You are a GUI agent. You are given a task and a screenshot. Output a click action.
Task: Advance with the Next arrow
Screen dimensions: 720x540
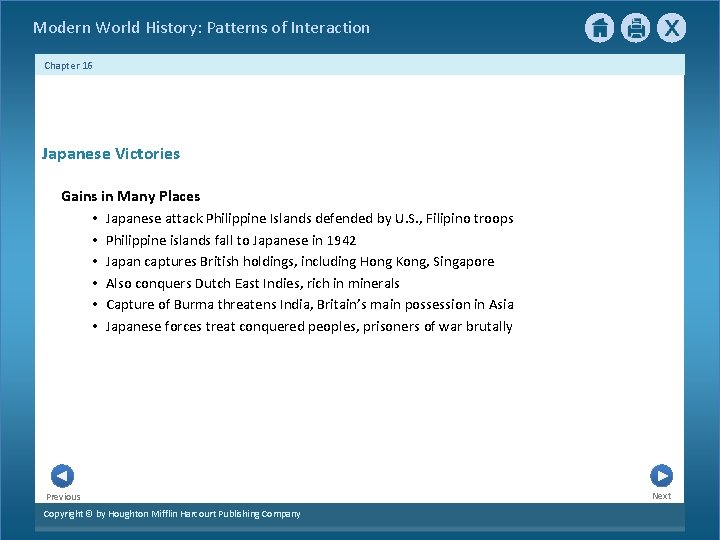click(662, 476)
